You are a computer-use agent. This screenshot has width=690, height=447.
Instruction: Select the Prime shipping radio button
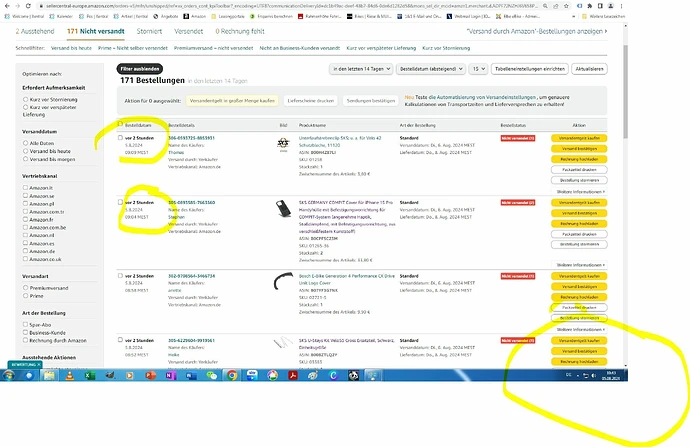(26, 296)
